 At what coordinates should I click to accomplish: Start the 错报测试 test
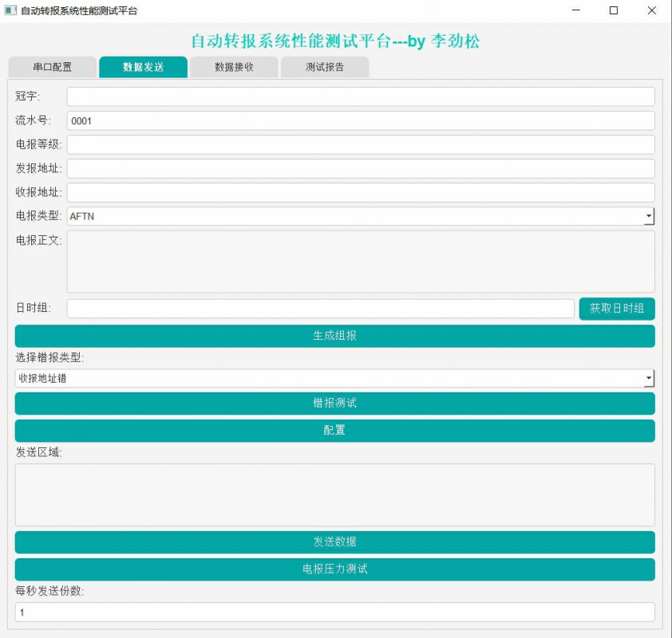point(334,403)
